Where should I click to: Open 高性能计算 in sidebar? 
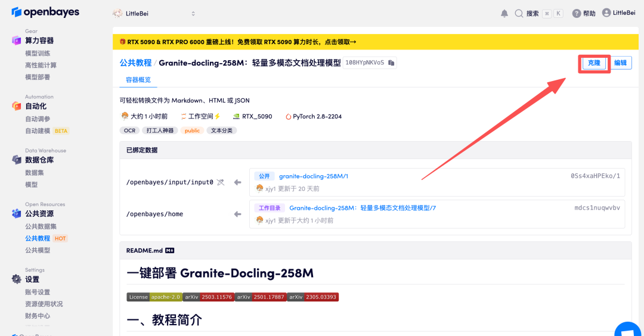pyautogui.click(x=41, y=65)
